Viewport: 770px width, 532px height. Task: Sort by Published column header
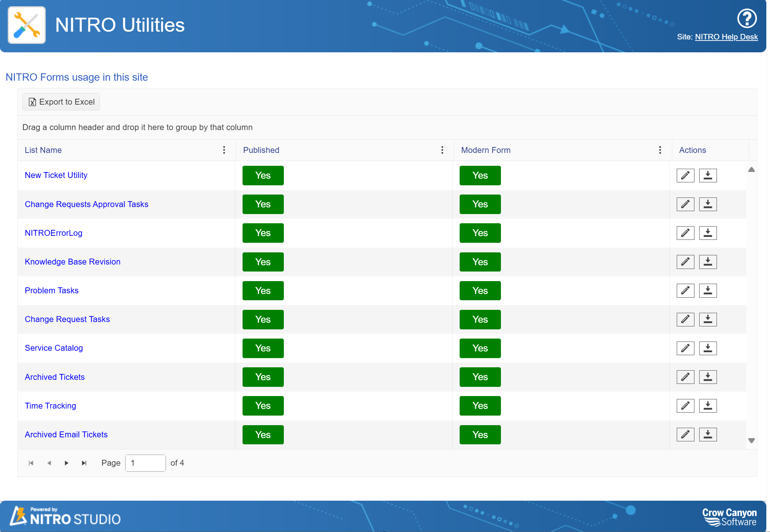(x=261, y=150)
